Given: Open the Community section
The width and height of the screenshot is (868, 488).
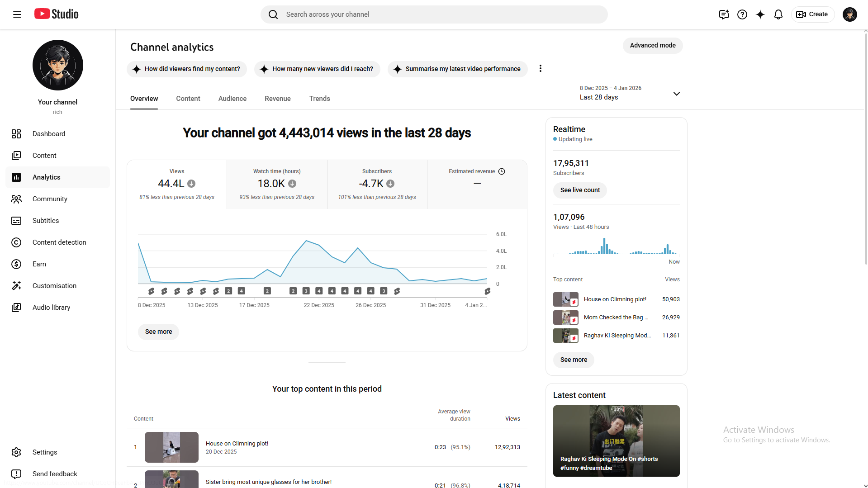Looking at the screenshot, I should click(50, 199).
